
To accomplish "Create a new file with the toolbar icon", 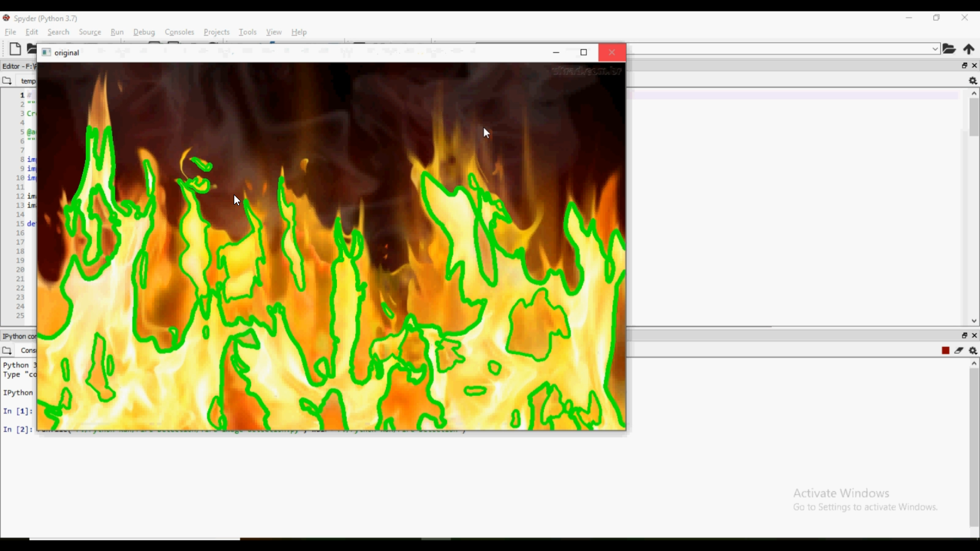I will click(x=15, y=49).
